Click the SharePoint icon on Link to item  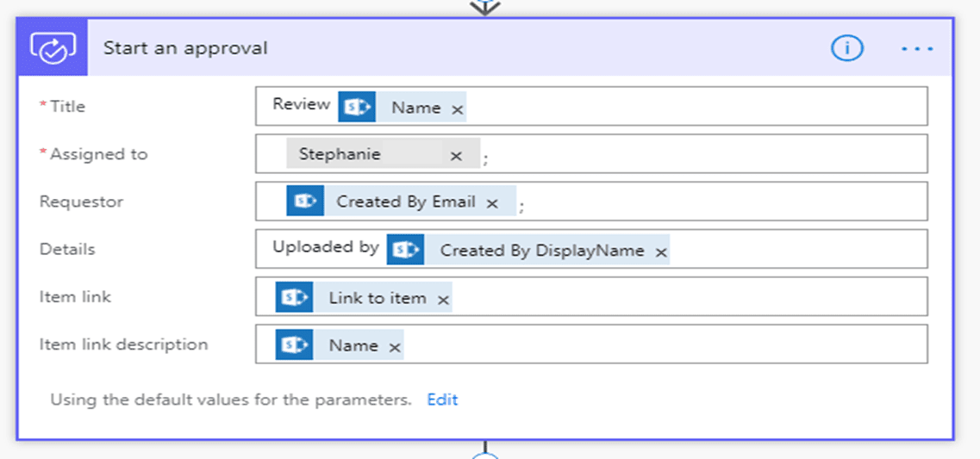[294, 297]
